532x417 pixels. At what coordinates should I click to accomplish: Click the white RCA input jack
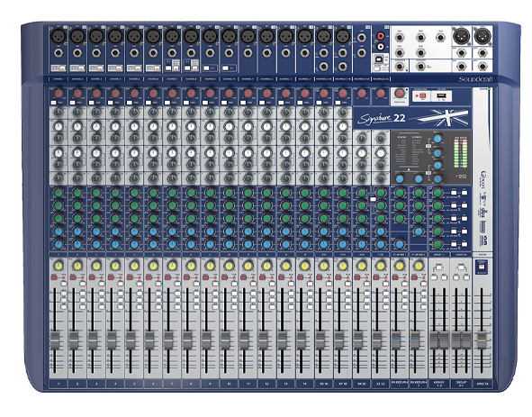[381, 46]
